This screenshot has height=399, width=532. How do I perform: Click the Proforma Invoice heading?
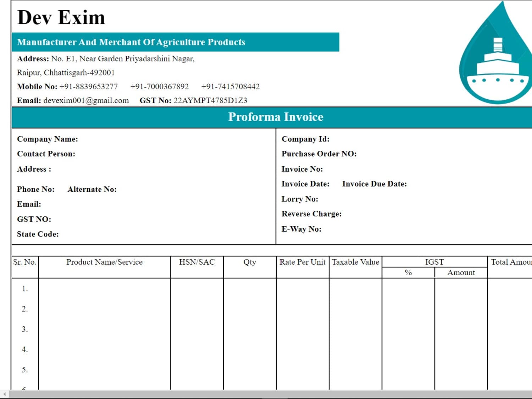276,117
